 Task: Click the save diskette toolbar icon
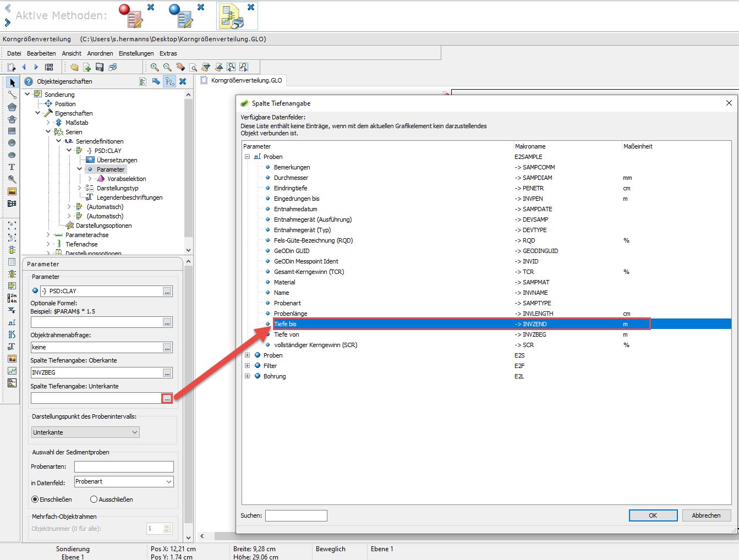[100, 67]
